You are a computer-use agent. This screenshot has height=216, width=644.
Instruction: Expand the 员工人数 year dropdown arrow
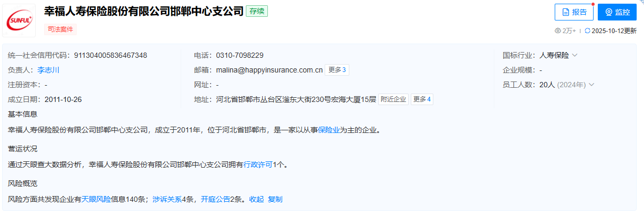pos(591,85)
